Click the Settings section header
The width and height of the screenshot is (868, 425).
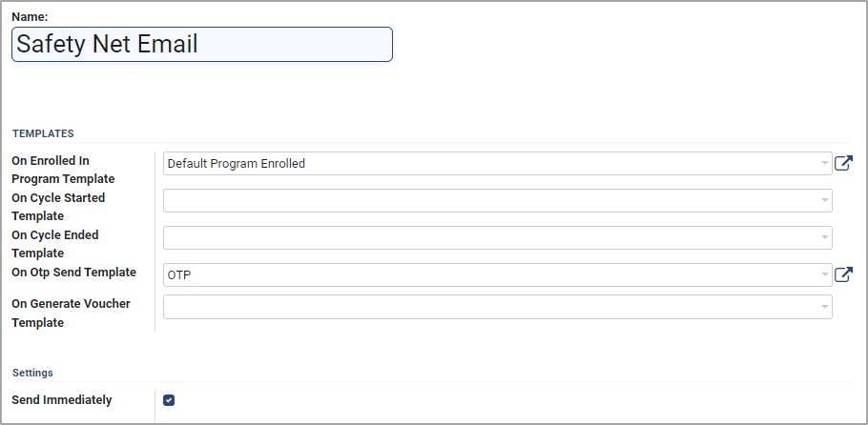point(32,373)
